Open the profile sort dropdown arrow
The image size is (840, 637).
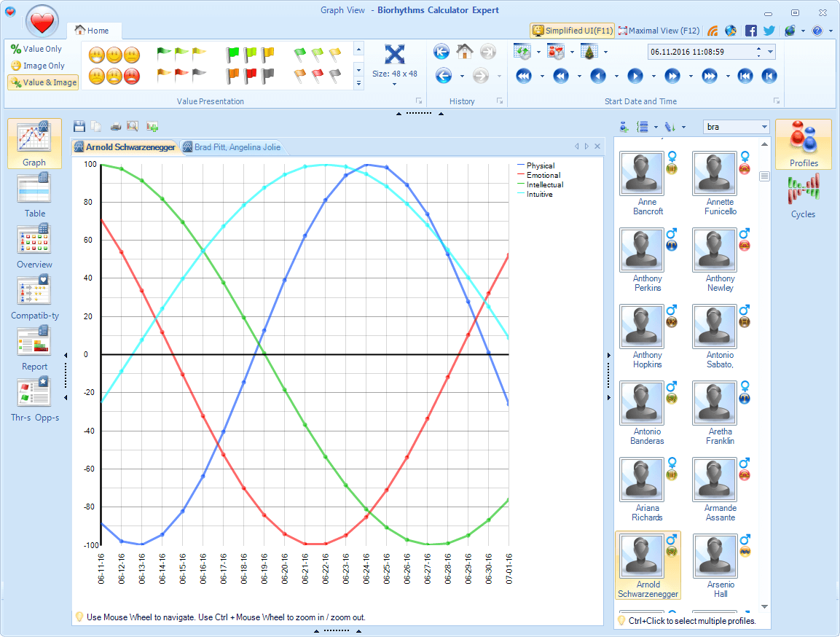pyautogui.click(x=683, y=127)
